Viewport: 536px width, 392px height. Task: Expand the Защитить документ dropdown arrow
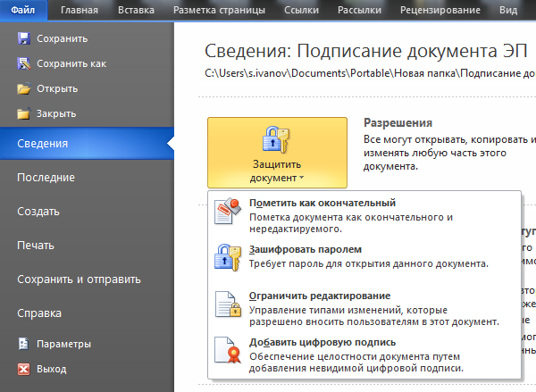click(301, 178)
